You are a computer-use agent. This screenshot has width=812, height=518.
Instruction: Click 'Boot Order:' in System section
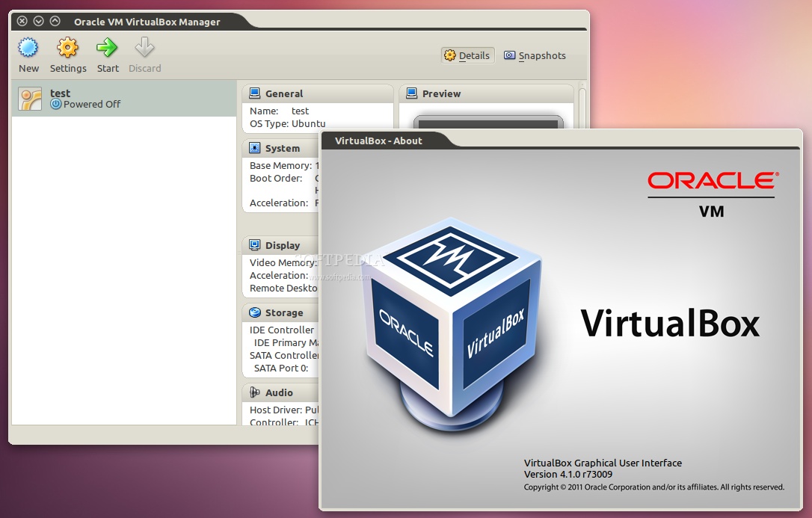point(276,178)
